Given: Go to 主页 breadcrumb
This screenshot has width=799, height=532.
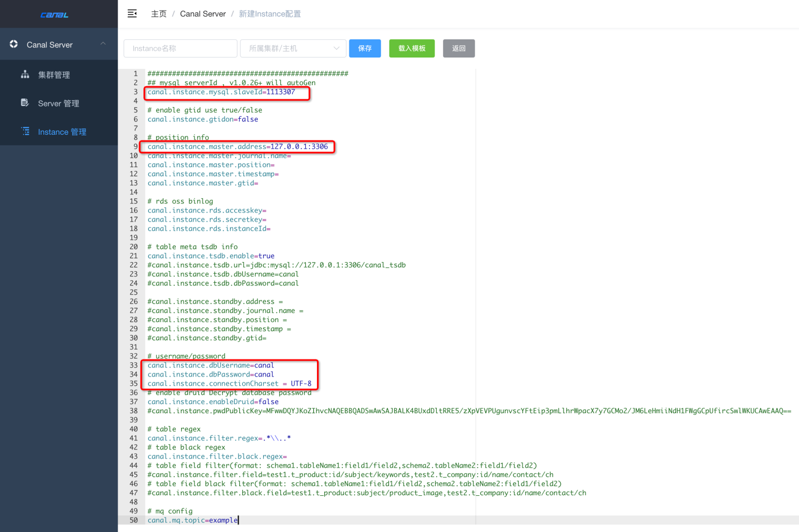Looking at the screenshot, I should (159, 14).
